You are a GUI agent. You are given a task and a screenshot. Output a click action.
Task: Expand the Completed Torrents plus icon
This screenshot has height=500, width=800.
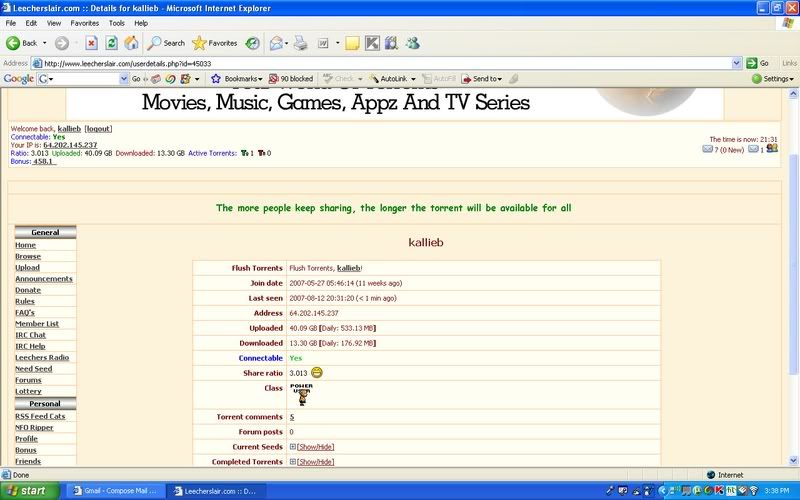click(x=293, y=461)
